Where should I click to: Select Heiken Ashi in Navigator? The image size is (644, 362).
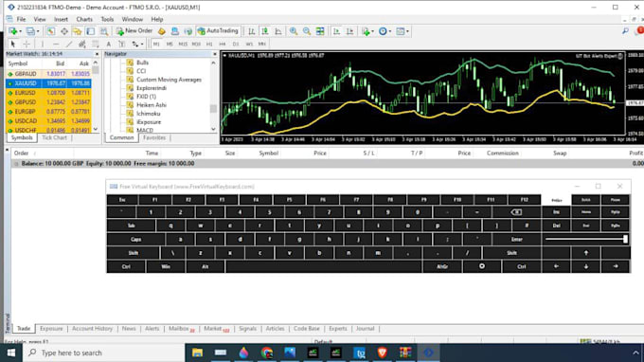pyautogui.click(x=152, y=105)
